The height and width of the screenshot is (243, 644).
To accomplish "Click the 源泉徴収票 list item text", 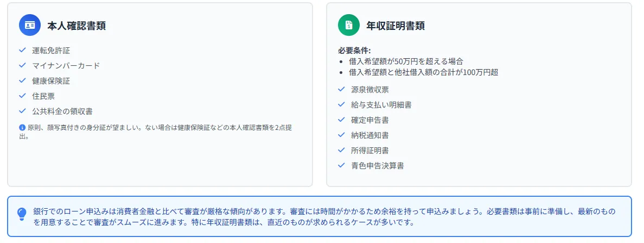I will [x=370, y=90].
